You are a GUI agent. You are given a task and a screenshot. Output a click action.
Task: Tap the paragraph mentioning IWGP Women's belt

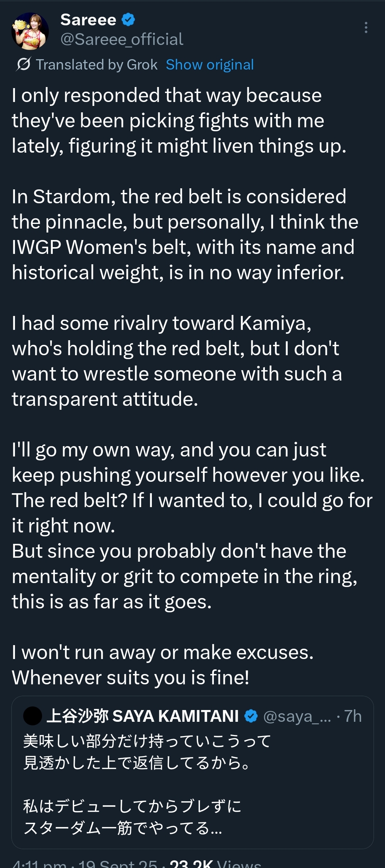tap(185, 234)
